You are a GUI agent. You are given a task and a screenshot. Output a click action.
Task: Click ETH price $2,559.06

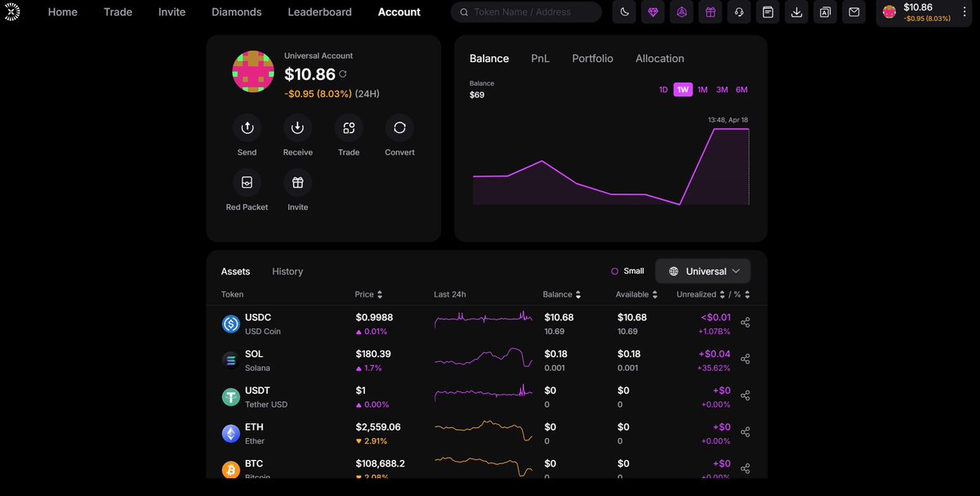click(378, 427)
